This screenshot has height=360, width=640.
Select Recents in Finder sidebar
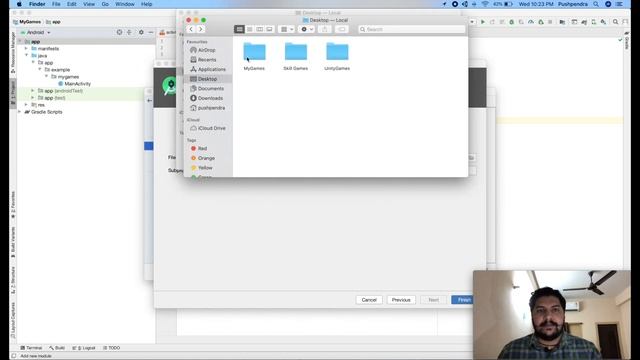click(x=207, y=60)
